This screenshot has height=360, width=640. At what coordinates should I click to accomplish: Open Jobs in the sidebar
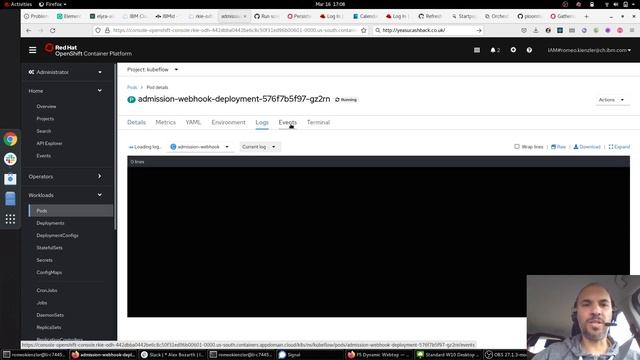[x=42, y=303]
